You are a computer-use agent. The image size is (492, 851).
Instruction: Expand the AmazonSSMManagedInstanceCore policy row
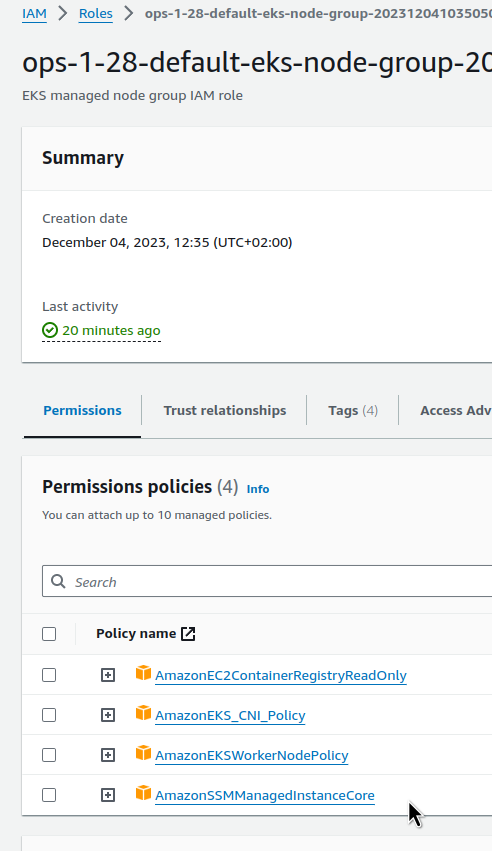tap(108, 795)
